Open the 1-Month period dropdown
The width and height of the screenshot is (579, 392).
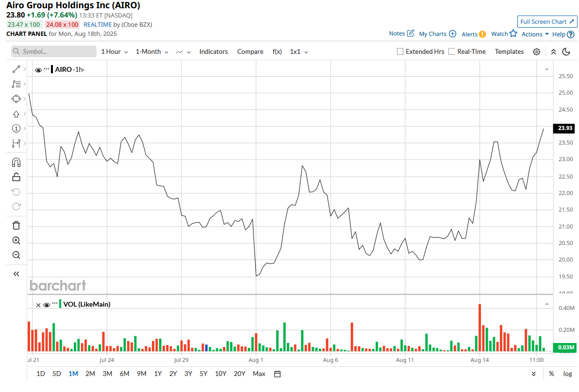click(x=152, y=52)
